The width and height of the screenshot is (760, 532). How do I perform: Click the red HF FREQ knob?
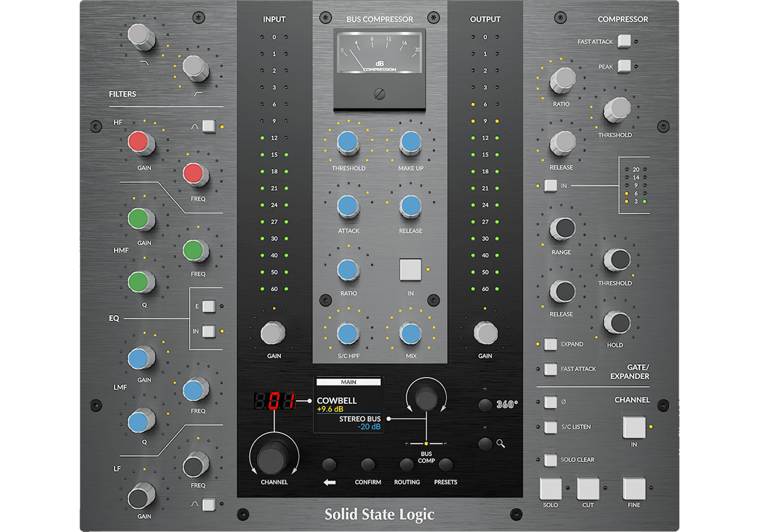tap(195, 175)
